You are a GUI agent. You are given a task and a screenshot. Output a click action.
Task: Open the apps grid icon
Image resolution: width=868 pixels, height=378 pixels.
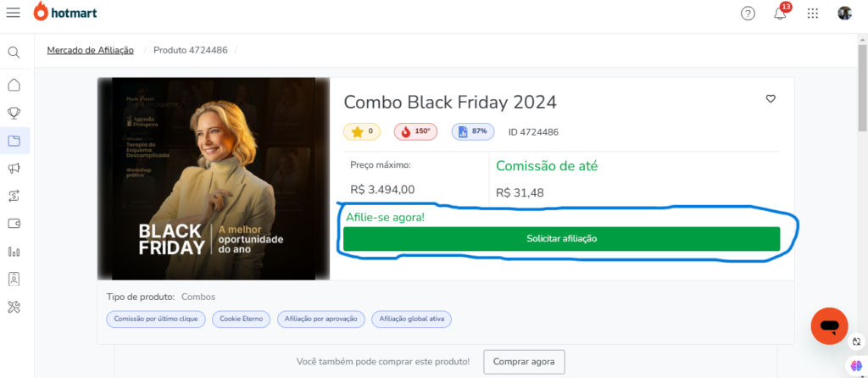pos(813,14)
